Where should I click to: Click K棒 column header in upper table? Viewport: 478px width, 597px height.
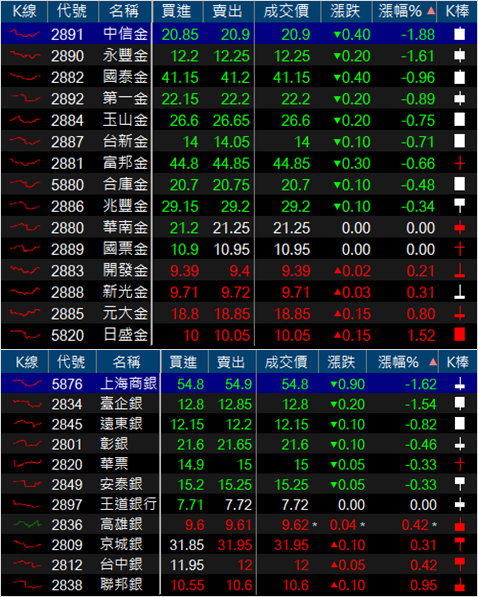click(457, 11)
